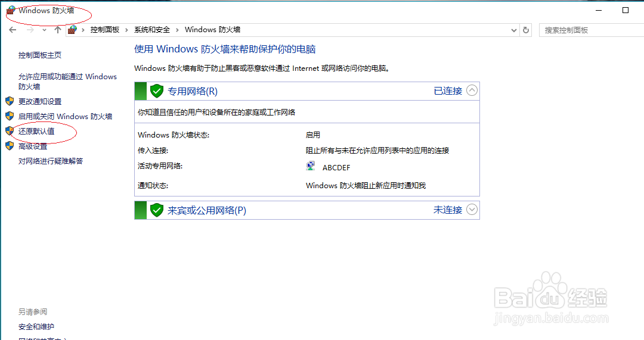The height and width of the screenshot is (340, 644).
Task: Refresh the control panel page
Action: point(526,30)
